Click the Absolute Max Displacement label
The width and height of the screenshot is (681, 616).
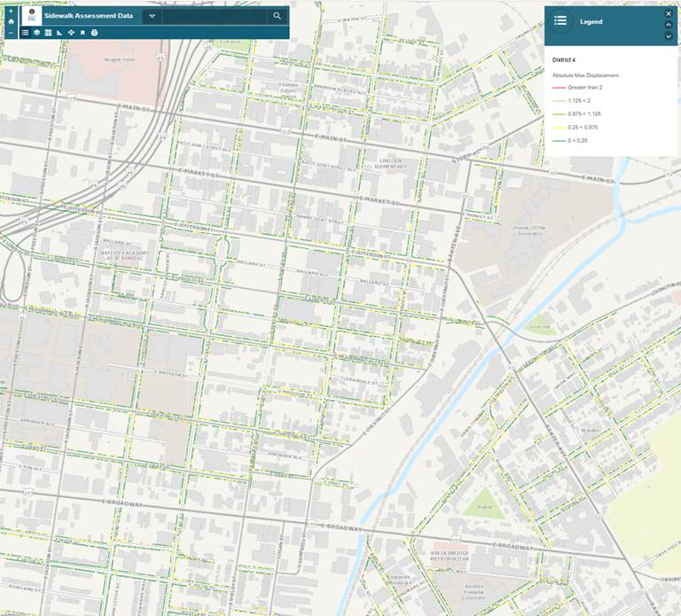point(585,75)
